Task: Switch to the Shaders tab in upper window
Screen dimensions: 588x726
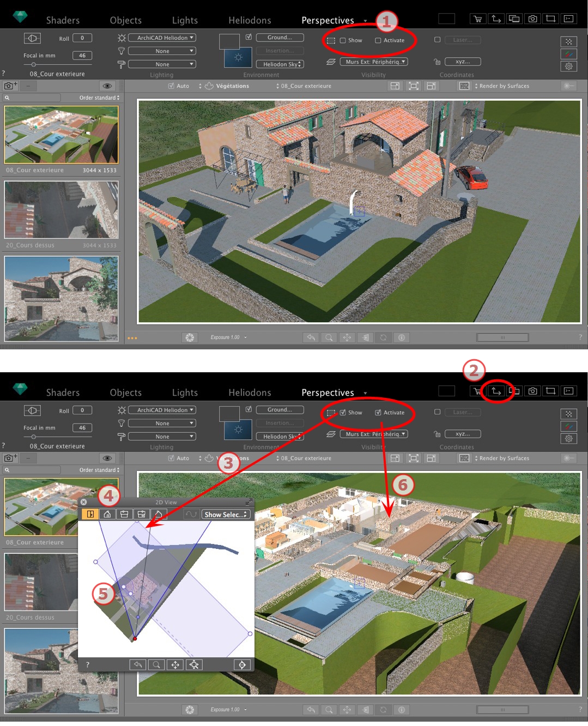Action: pyautogui.click(x=63, y=20)
